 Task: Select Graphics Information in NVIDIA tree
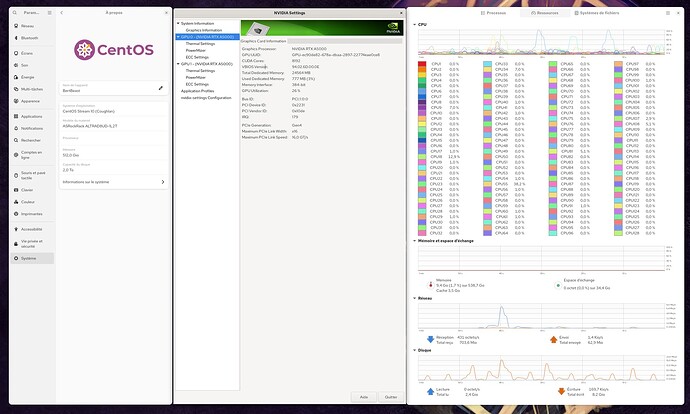204,30
